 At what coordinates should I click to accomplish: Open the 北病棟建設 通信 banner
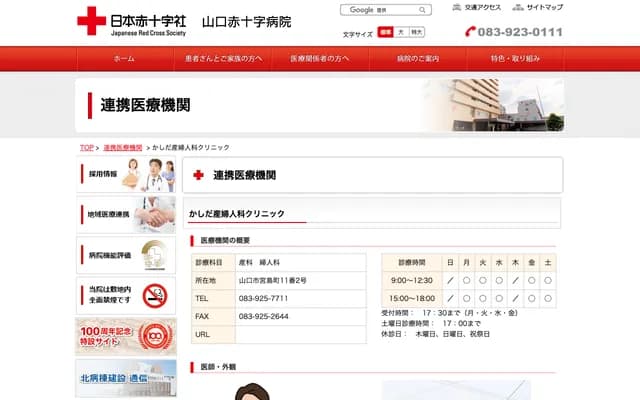click(x=126, y=378)
